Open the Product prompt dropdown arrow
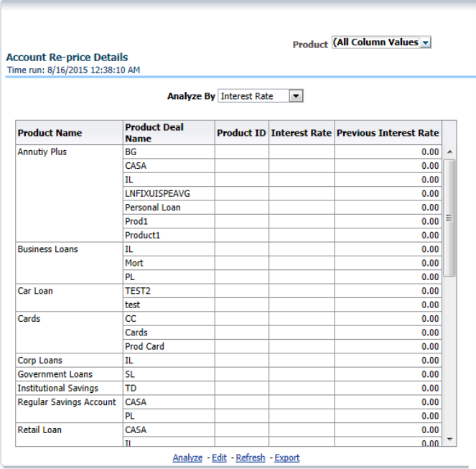This screenshot has width=476, height=469. 426,42
